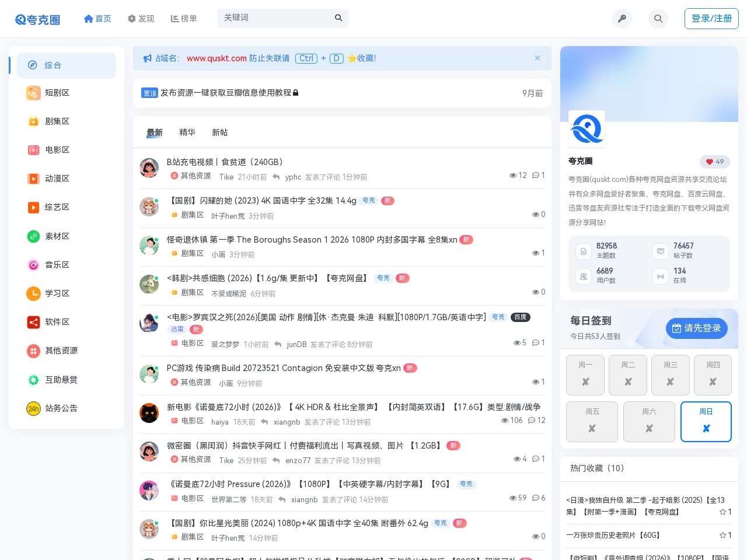Click the 迅雷 tag on 罗宾汉之死 post
Screen dimensions: 747x560
[177, 330]
